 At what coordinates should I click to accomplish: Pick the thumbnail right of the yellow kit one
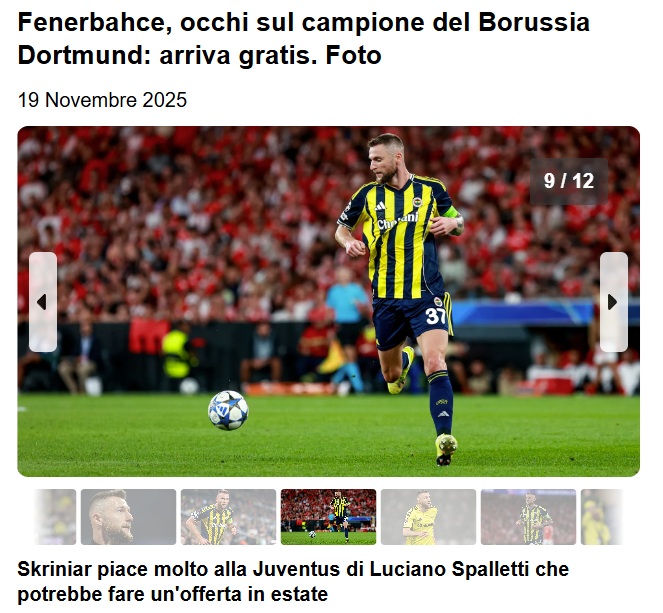pyautogui.click(x=529, y=517)
